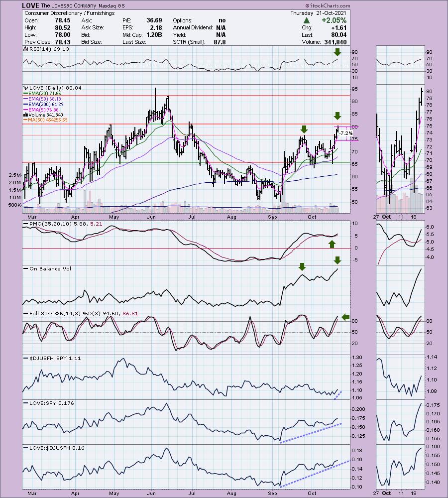Click the Last value 80.04 in the header
This screenshot has width=448, height=498.
(339, 35)
